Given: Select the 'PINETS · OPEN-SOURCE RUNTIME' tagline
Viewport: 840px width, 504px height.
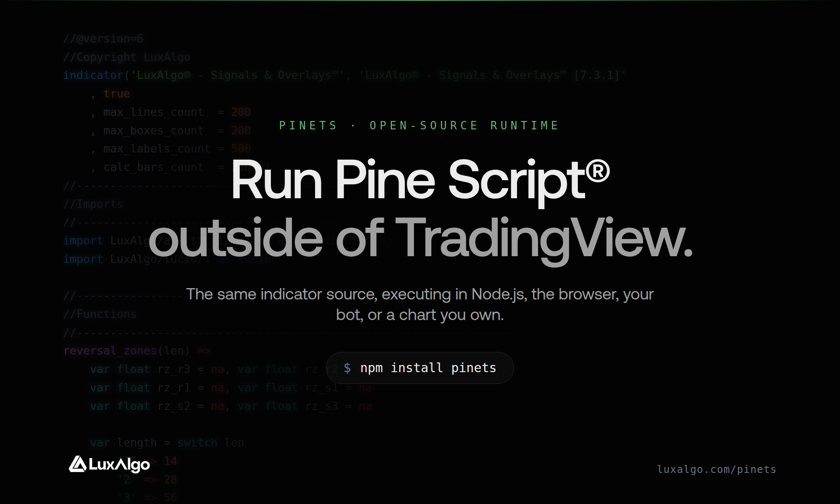Looking at the screenshot, I should [419, 126].
